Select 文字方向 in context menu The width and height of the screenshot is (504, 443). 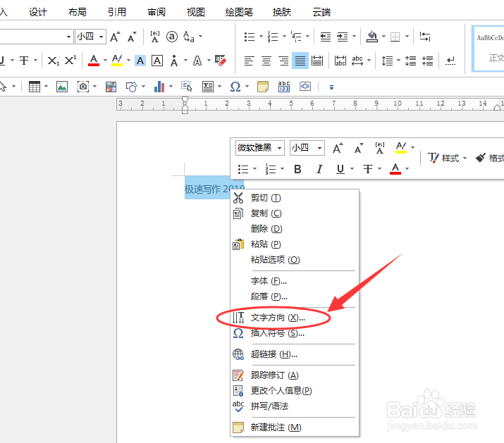pyautogui.click(x=295, y=318)
